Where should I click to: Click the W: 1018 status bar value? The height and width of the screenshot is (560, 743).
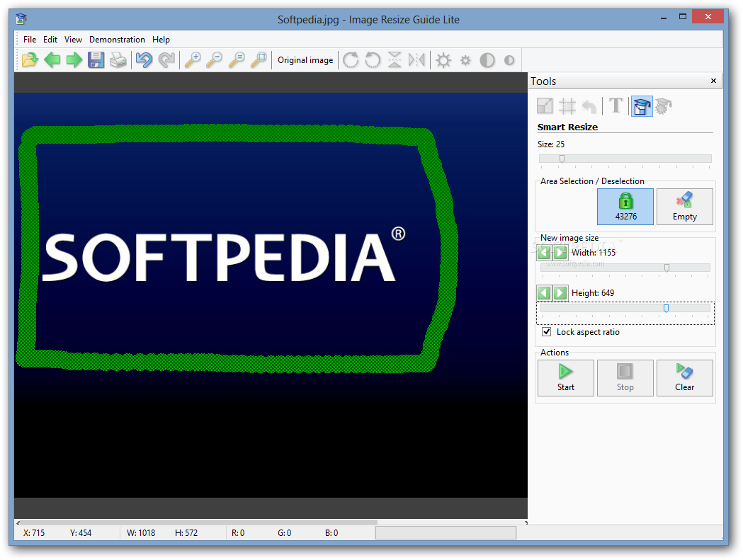click(141, 533)
